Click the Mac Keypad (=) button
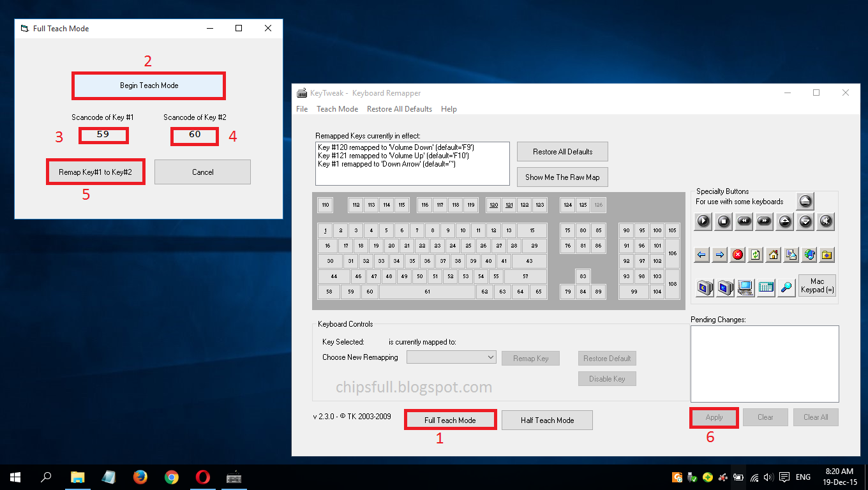868x490 pixels. pyautogui.click(x=817, y=286)
